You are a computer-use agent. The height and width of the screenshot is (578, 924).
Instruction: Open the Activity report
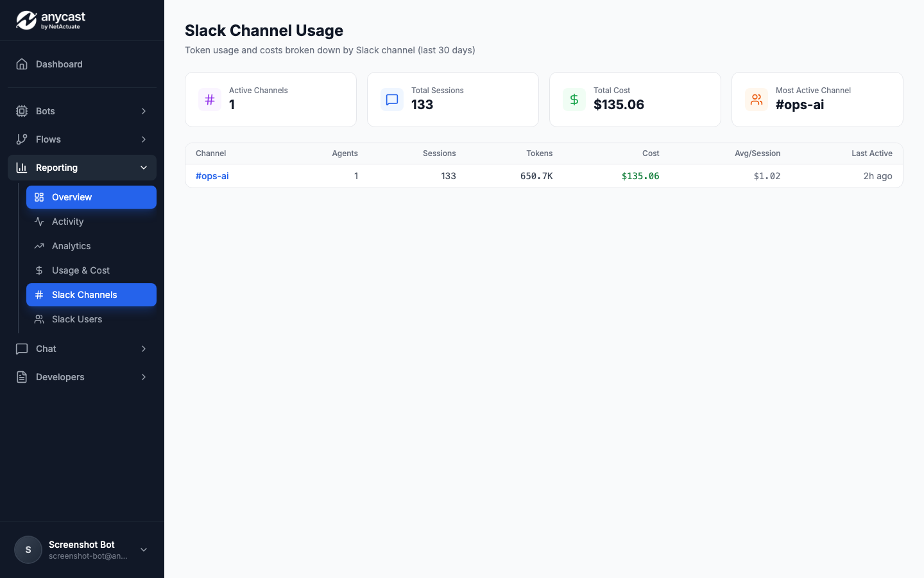point(91,222)
